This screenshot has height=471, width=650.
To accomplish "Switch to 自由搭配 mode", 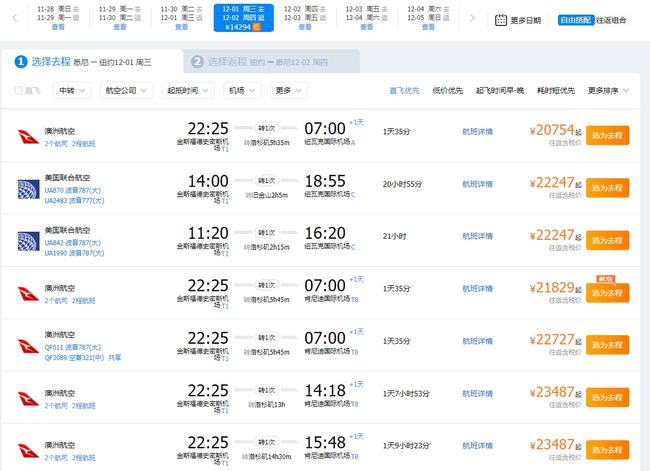I will click(x=576, y=20).
